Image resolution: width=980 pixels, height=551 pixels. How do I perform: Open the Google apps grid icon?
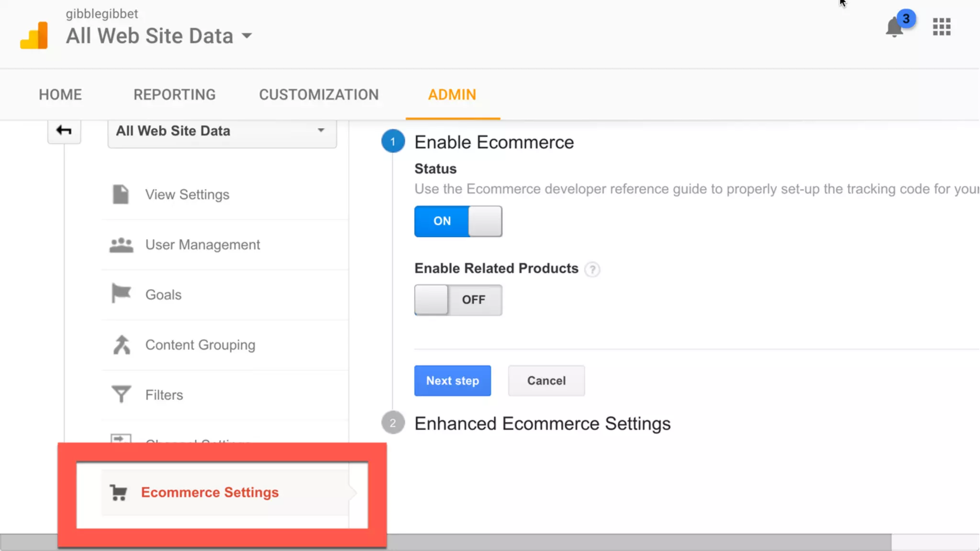[x=941, y=27]
